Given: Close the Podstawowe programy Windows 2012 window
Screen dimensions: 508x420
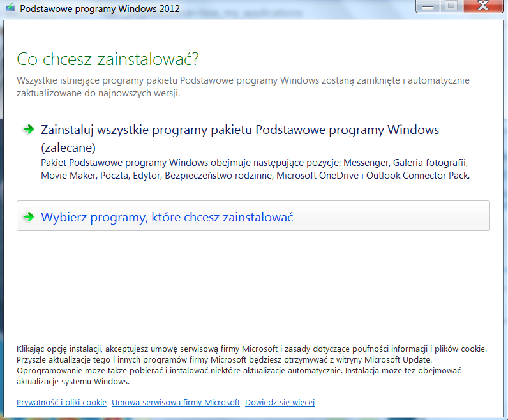Looking at the screenshot, I should 483,6.
